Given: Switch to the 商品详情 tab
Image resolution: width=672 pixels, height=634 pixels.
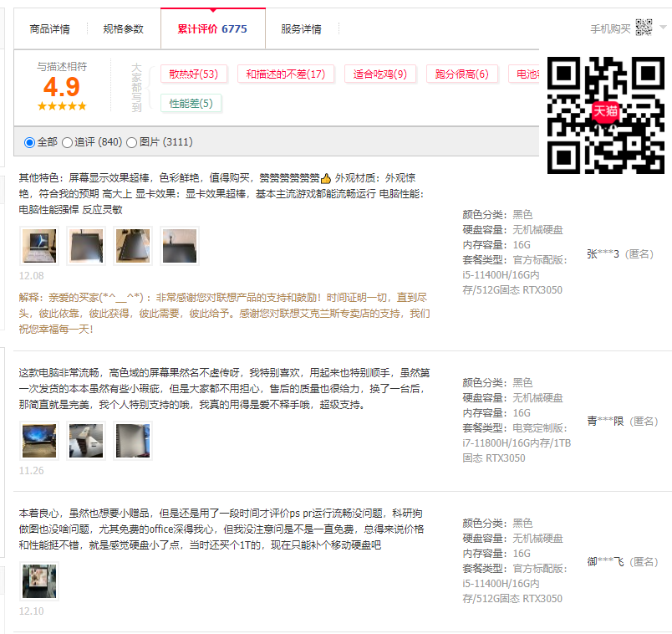Looking at the screenshot, I should point(50,29).
